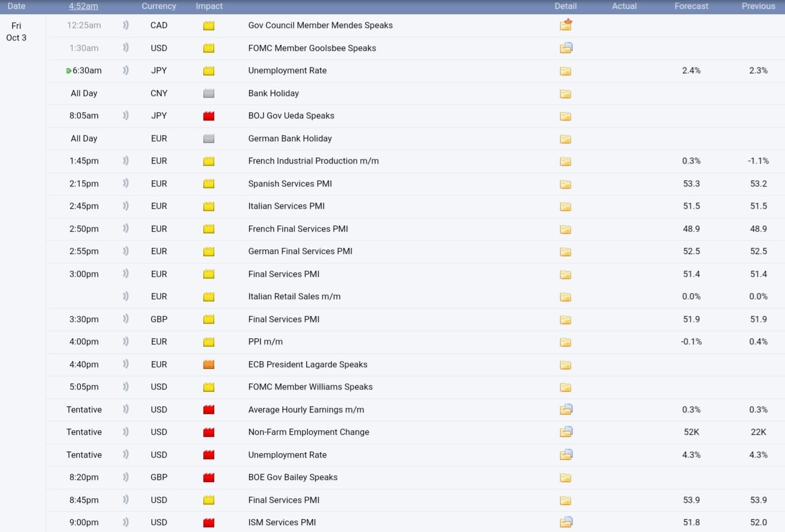
Task: Open detail folder for ISM Services PMI
Action: [x=566, y=522]
